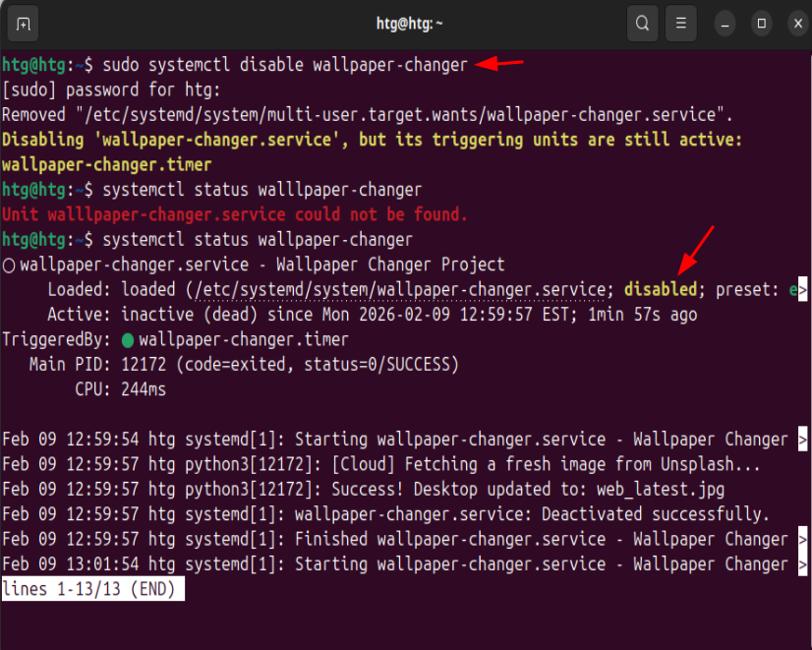
Task: Click the truncation marker on the Finished log line
Action: [x=803, y=540]
